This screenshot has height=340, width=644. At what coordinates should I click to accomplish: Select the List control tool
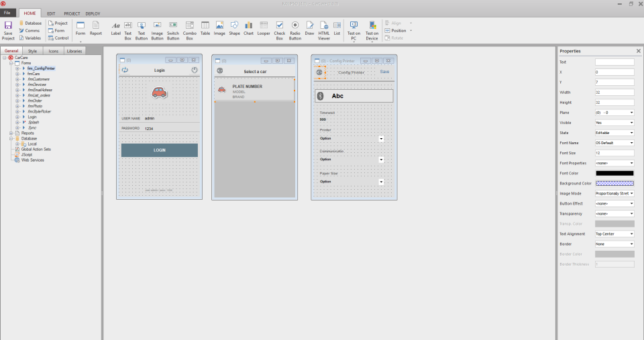337,29
